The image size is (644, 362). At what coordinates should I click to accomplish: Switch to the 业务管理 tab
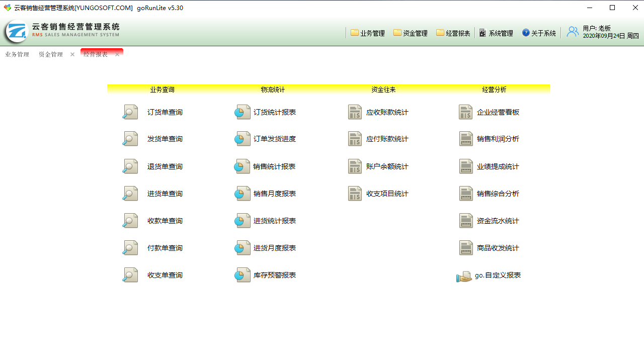[x=17, y=54]
